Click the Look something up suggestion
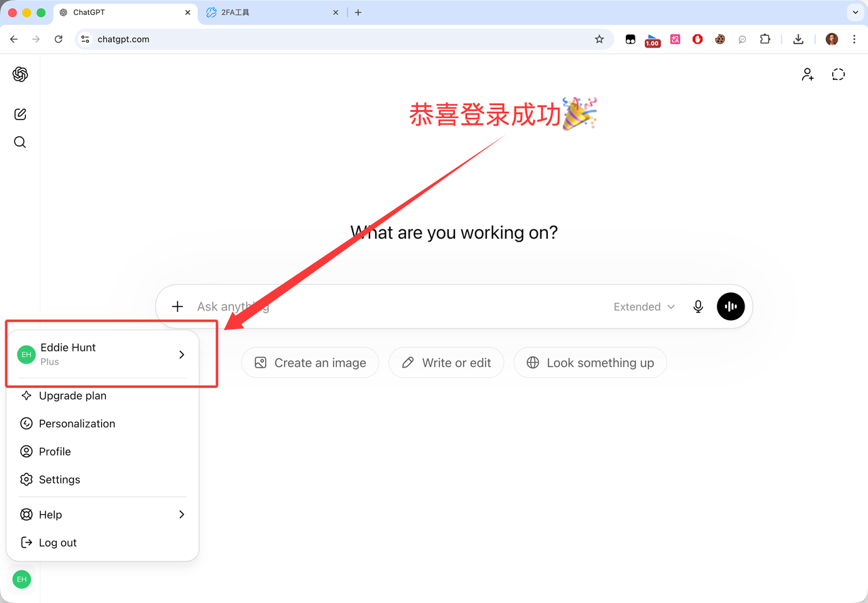Image resolution: width=868 pixels, height=603 pixels. click(x=590, y=363)
